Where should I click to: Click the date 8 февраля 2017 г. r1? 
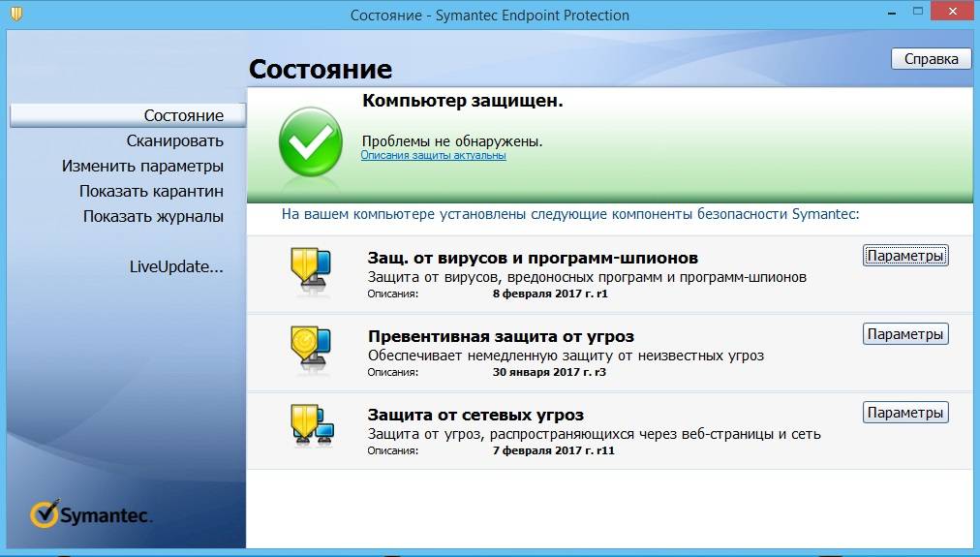[x=550, y=294]
